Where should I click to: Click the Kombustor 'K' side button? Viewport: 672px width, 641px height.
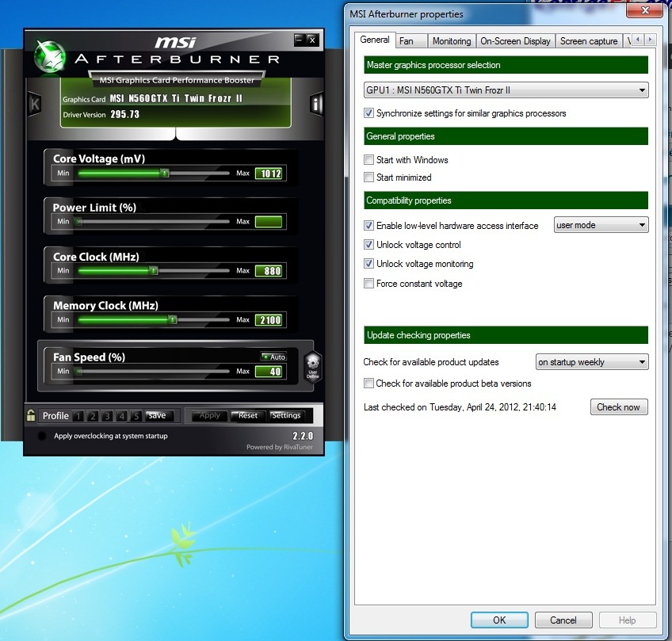pos(35,104)
